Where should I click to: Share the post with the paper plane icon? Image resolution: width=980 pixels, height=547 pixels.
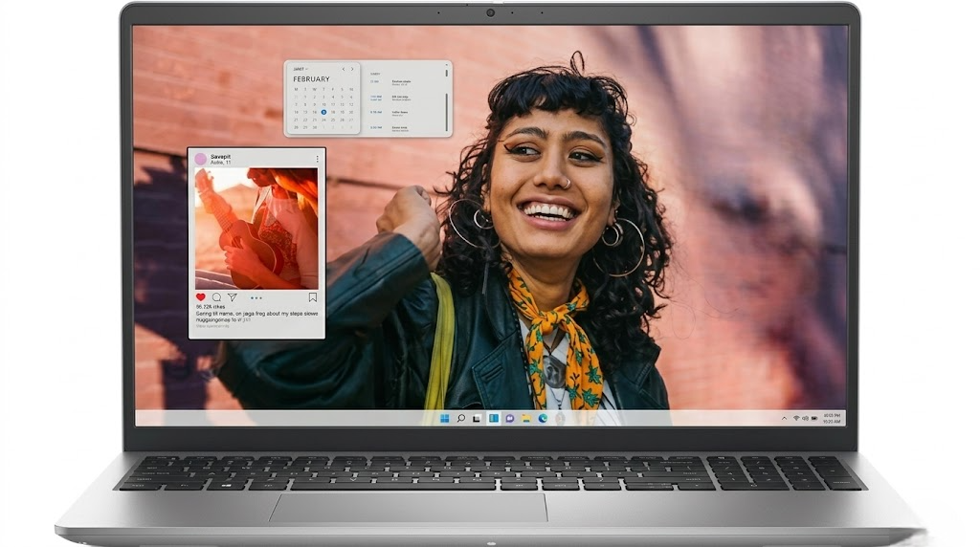[232, 297]
